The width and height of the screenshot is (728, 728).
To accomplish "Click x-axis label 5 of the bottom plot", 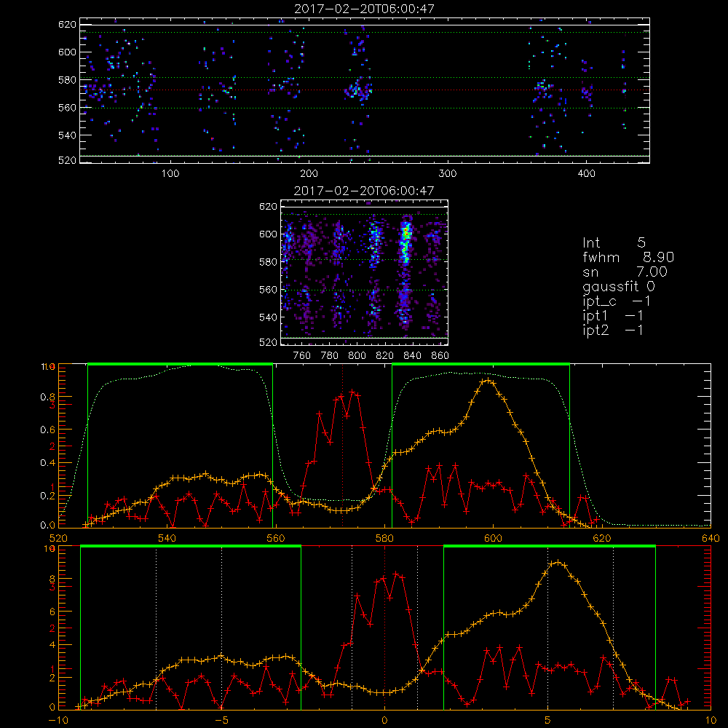I will click(x=548, y=721).
